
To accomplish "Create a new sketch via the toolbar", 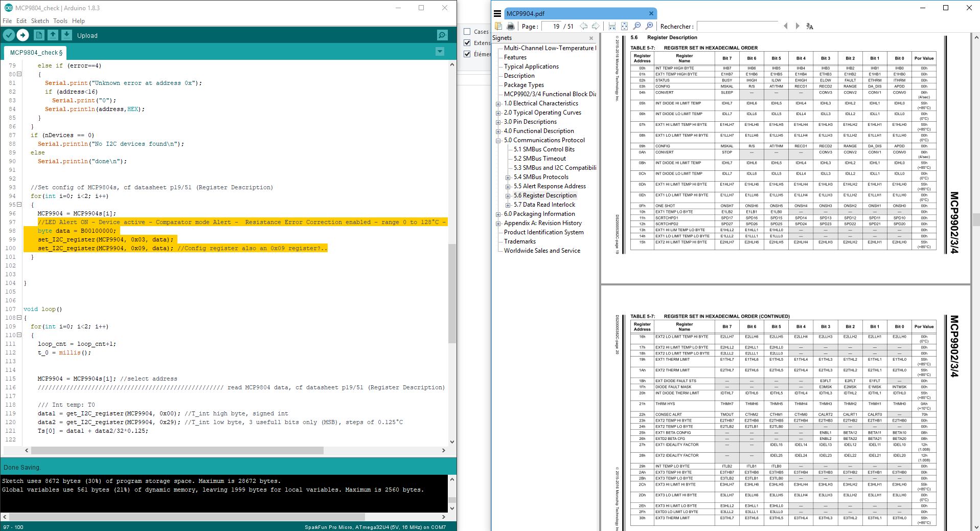I will pos(39,35).
